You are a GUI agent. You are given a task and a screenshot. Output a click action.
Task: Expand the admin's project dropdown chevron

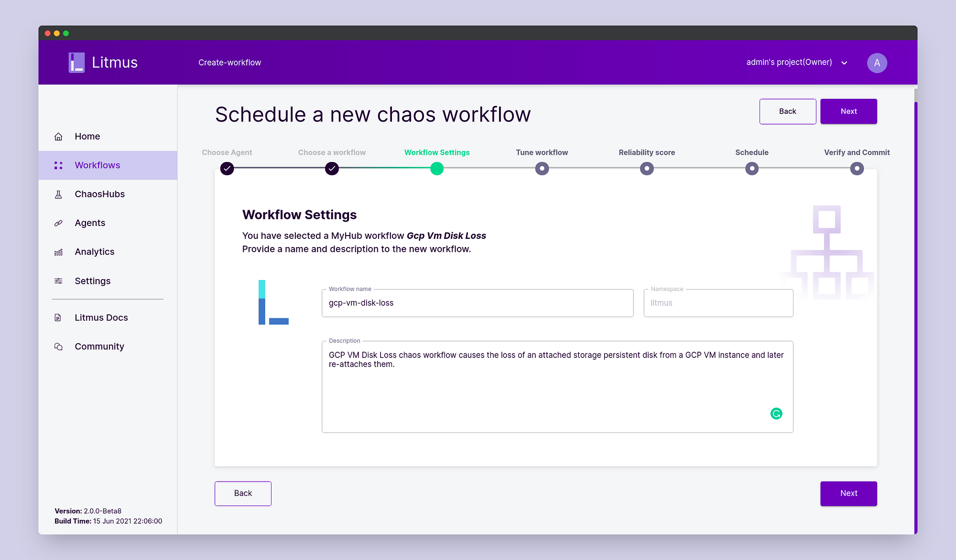[x=844, y=63]
